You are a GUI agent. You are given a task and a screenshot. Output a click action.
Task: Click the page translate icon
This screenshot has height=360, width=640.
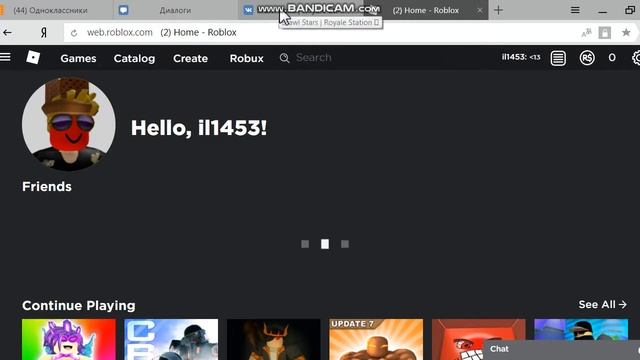587,33
